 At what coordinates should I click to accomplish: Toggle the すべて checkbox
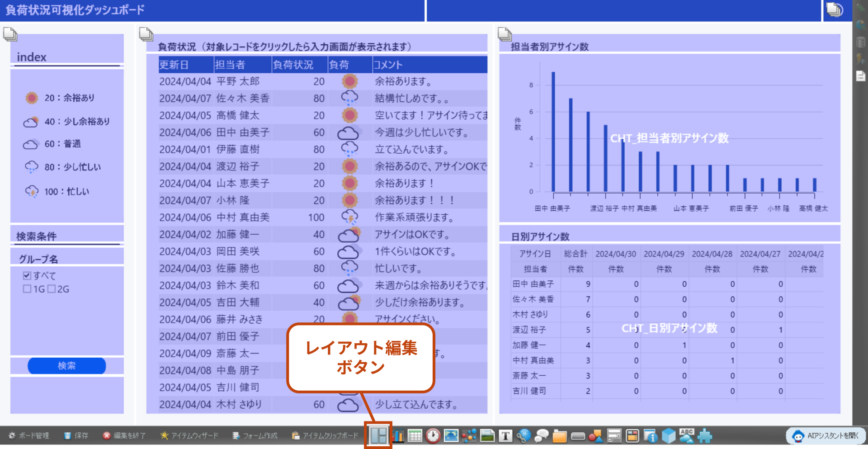[x=27, y=275]
